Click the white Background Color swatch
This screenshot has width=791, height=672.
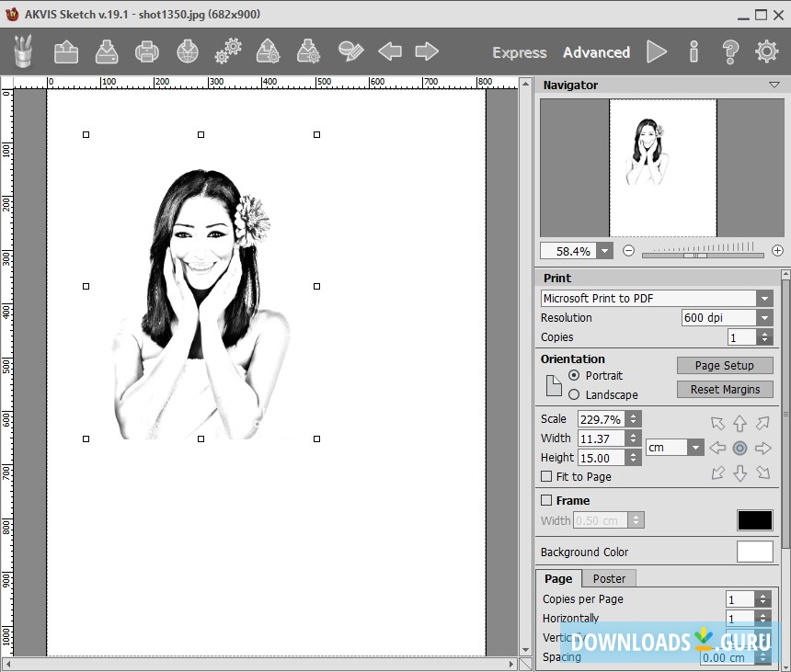754,552
